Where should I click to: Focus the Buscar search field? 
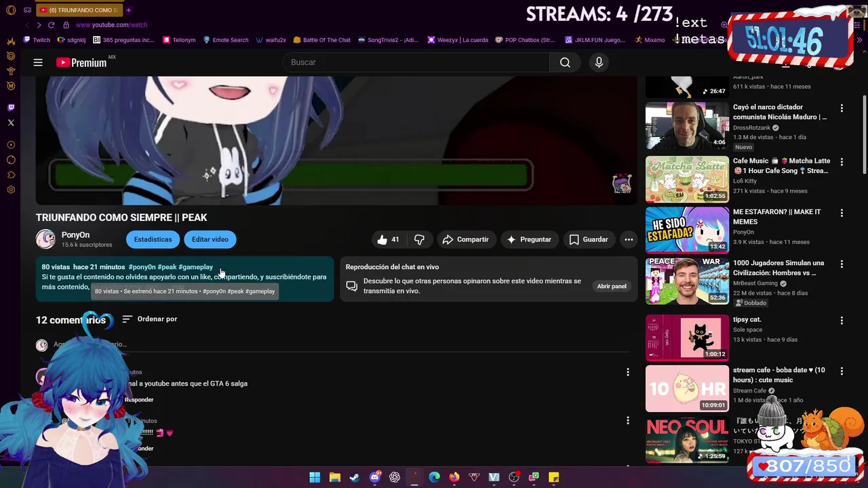[416, 62]
